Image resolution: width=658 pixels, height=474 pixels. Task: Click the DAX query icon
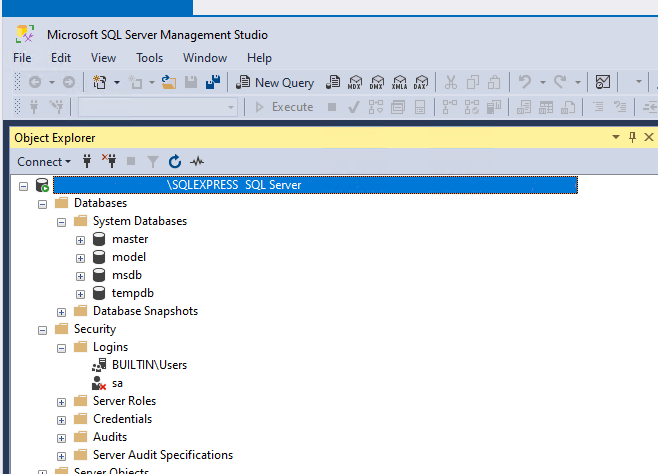[x=421, y=82]
